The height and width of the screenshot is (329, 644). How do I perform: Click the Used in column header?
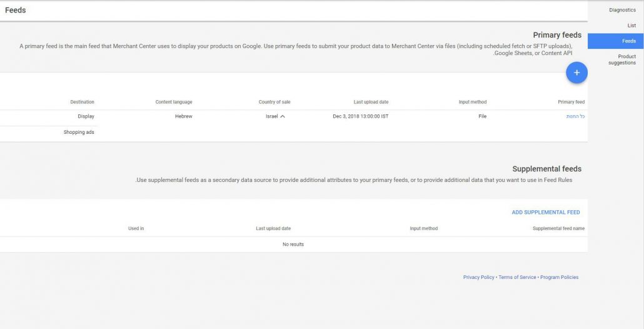(136, 228)
